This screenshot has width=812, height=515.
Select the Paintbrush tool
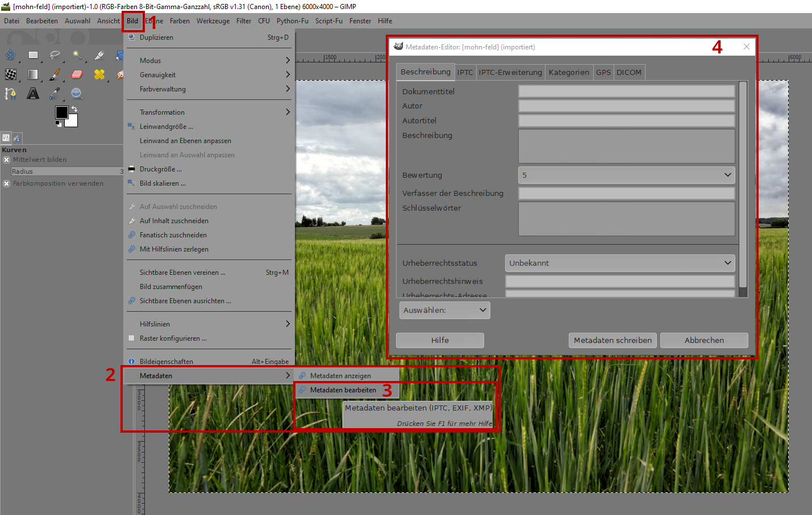click(55, 74)
